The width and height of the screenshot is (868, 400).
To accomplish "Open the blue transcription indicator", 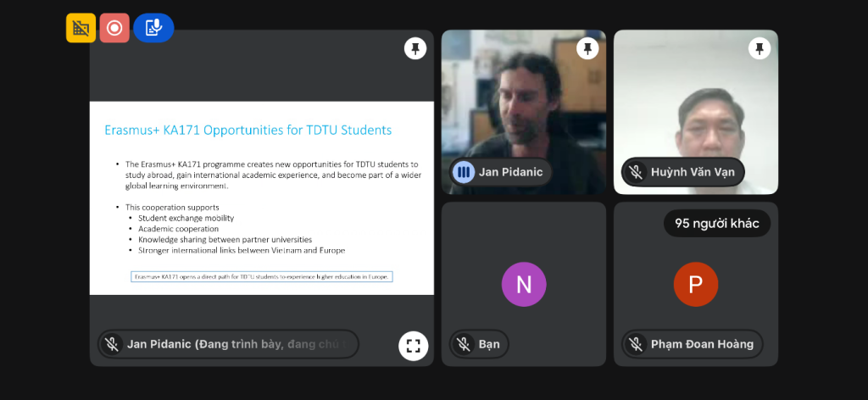I will (x=153, y=28).
